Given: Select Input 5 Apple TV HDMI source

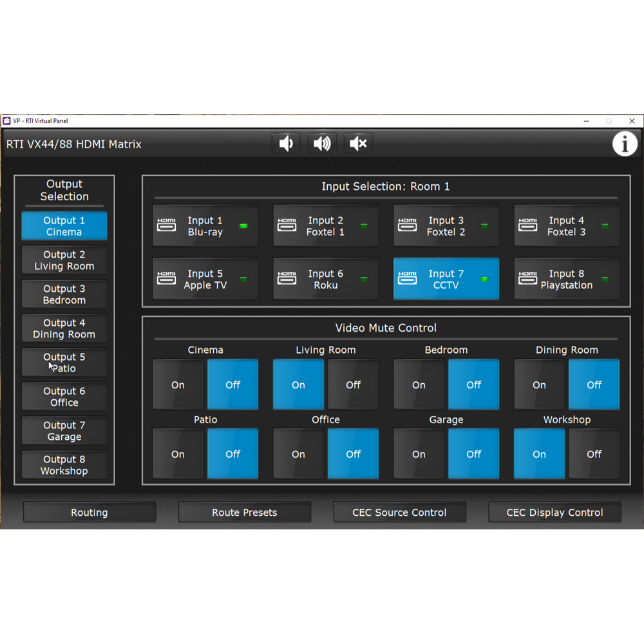Looking at the screenshot, I should pyautogui.click(x=205, y=279).
